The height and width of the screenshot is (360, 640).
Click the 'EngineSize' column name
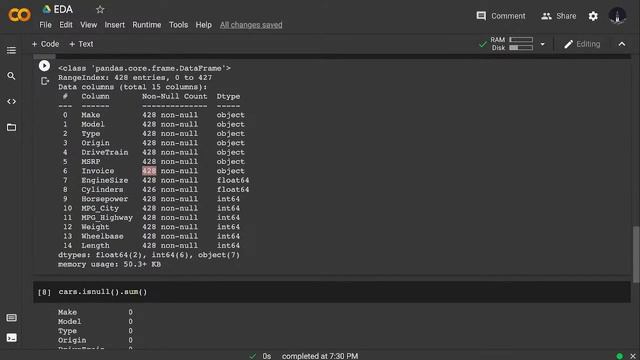point(104,180)
